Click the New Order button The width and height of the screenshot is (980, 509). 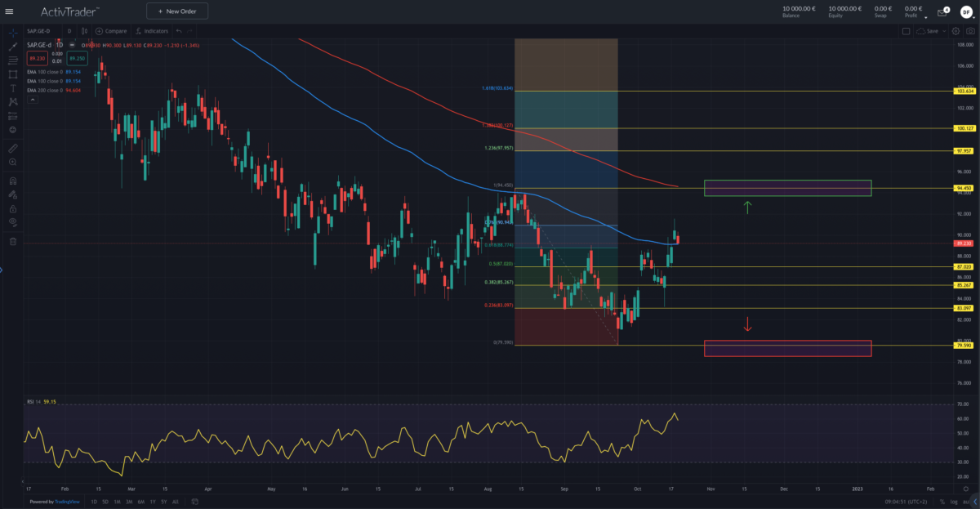pyautogui.click(x=177, y=11)
